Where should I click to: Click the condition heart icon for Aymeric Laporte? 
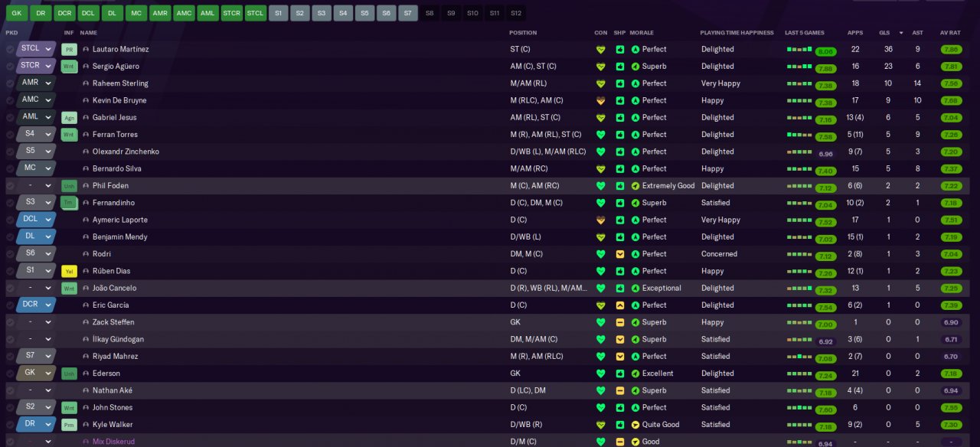(601, 220)
